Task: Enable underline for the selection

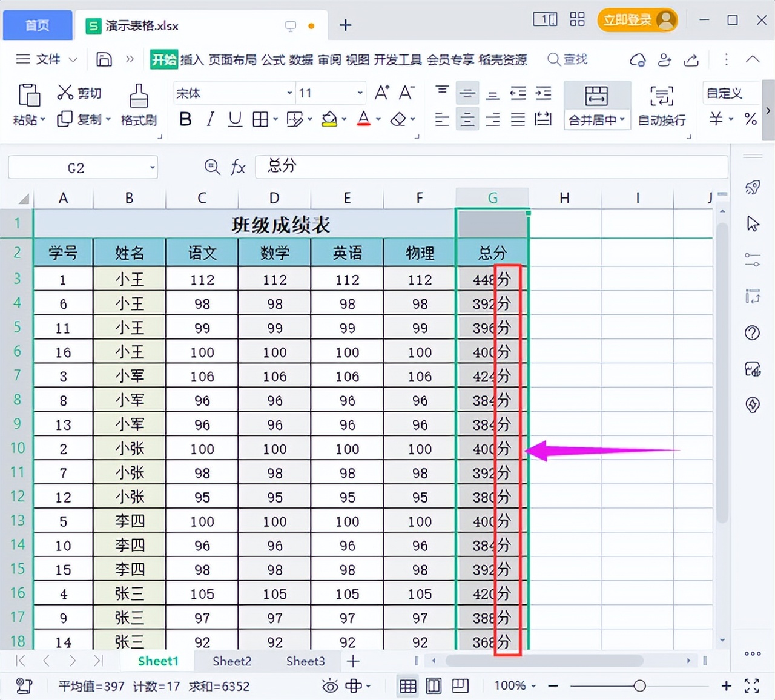Action: coord(234,119)
